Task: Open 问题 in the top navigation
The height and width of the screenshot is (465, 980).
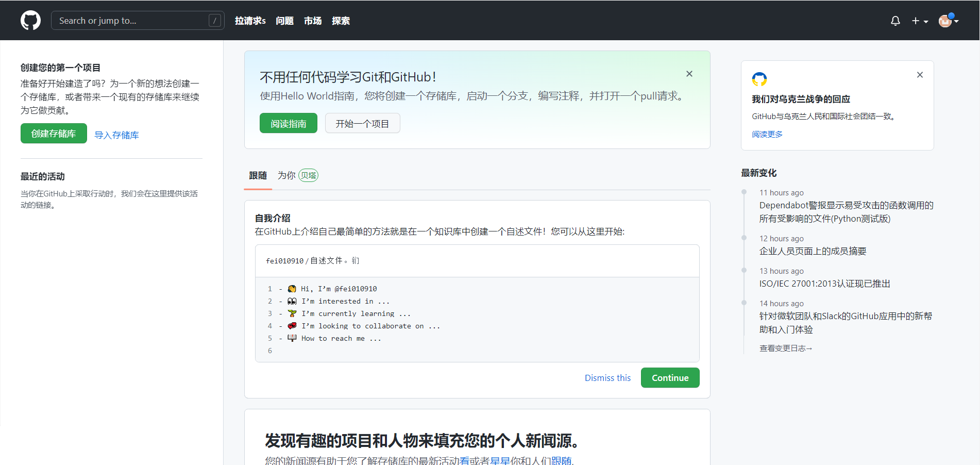Action: point(284,21)
